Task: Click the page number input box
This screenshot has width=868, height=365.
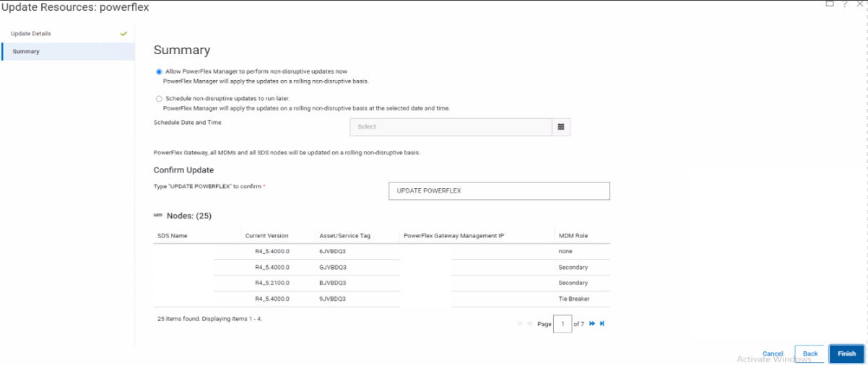Action: pyautogui.click(x=563, y=324)
